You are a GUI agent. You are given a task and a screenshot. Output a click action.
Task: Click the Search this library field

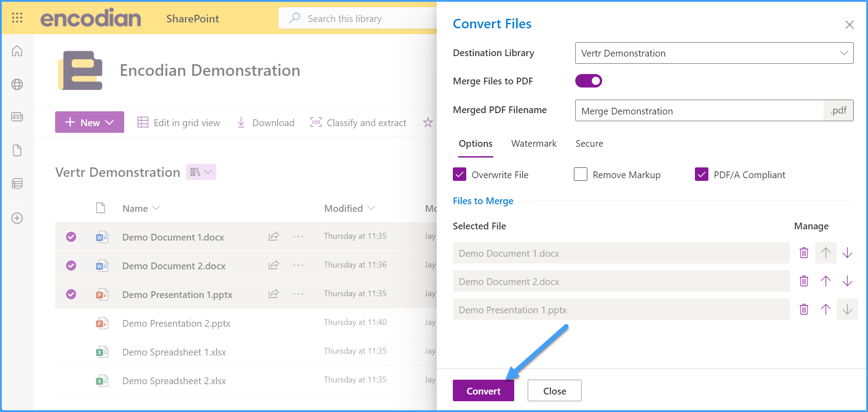tap(358, 18)
